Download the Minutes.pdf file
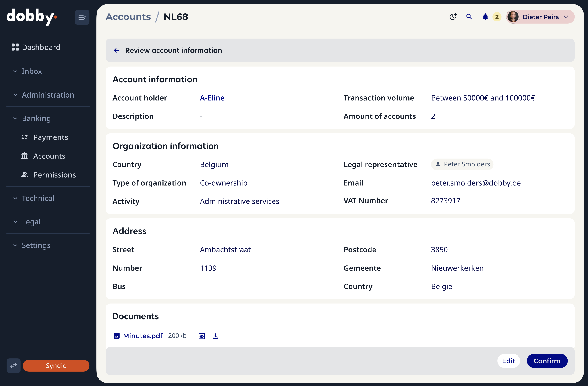The image size is (588, 386). click(215, 336)
